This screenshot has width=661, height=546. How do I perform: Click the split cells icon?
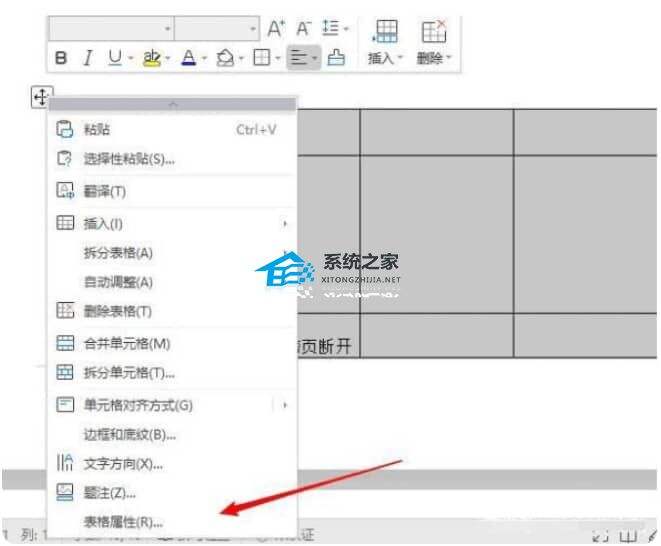click(x=65, y=372)
